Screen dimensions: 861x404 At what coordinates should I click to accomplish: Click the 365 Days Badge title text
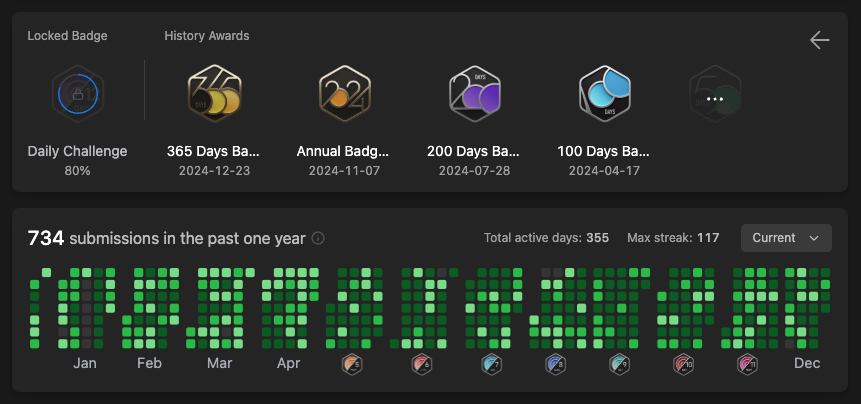click(213, 152)
